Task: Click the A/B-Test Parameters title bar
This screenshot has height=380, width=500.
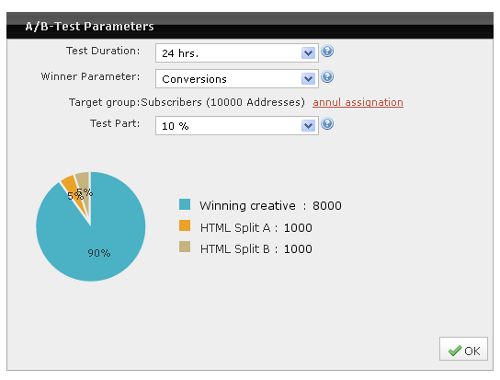Action: (x=250, y=26)
